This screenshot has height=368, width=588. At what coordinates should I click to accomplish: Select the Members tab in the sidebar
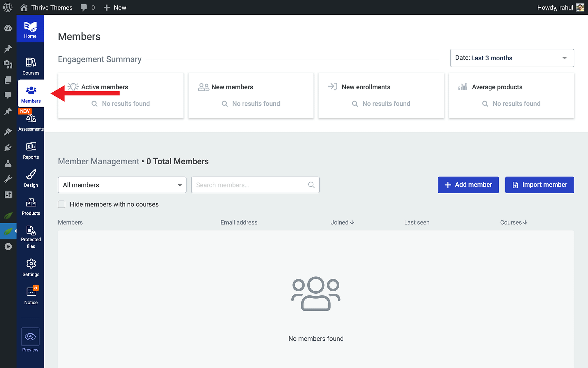[31, 93]
